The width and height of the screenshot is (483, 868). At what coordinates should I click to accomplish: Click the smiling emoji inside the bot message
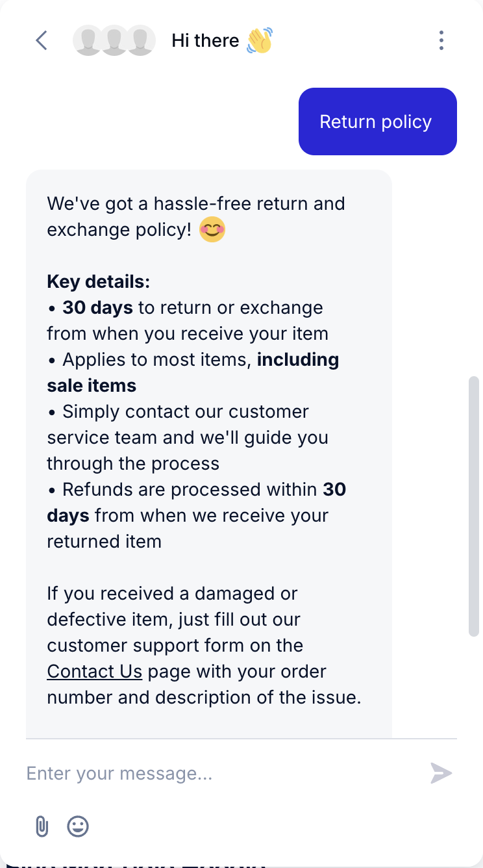pos(212,229)
